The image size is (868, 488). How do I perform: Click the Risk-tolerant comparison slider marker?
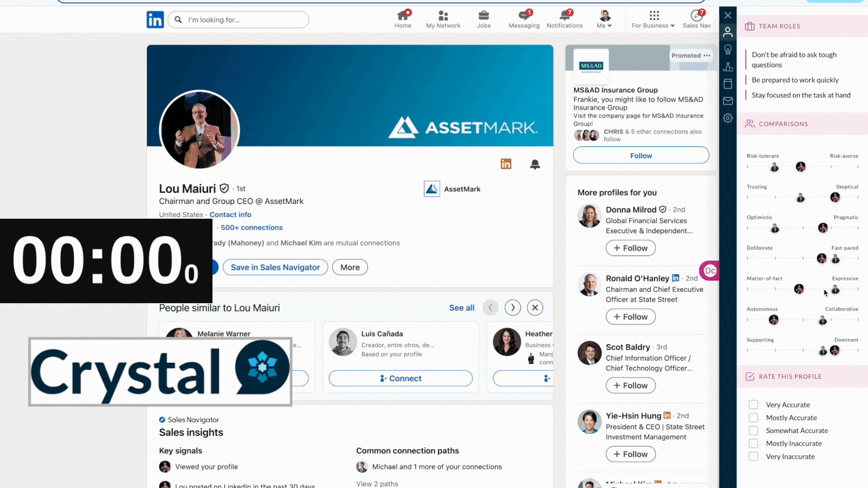tap(774, 167)
